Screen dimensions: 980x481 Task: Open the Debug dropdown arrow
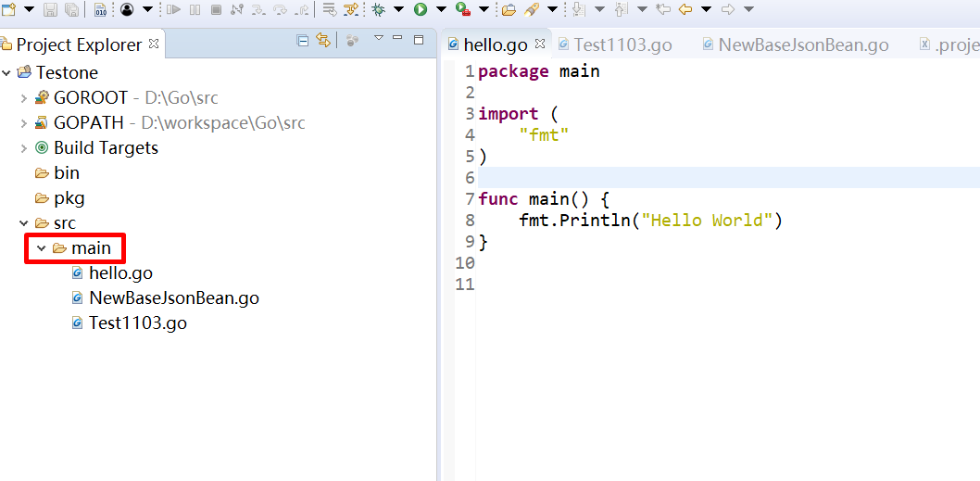[x=398, y=9]
